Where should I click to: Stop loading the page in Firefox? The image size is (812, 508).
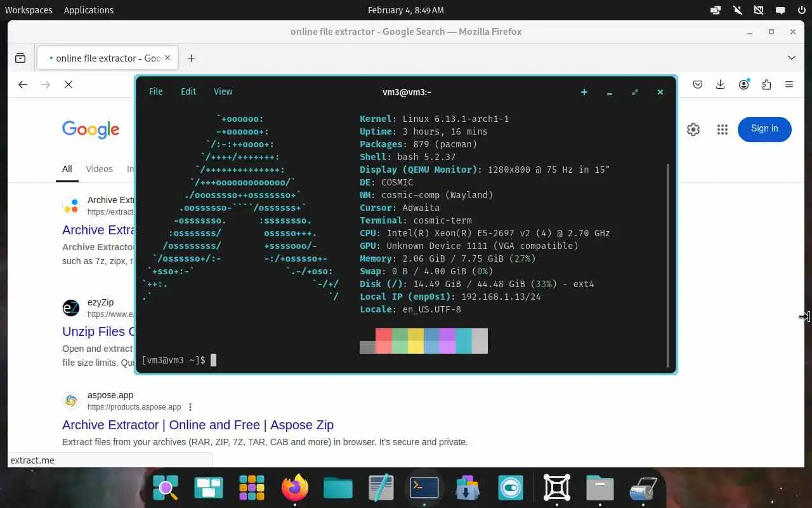click(69, 84)
